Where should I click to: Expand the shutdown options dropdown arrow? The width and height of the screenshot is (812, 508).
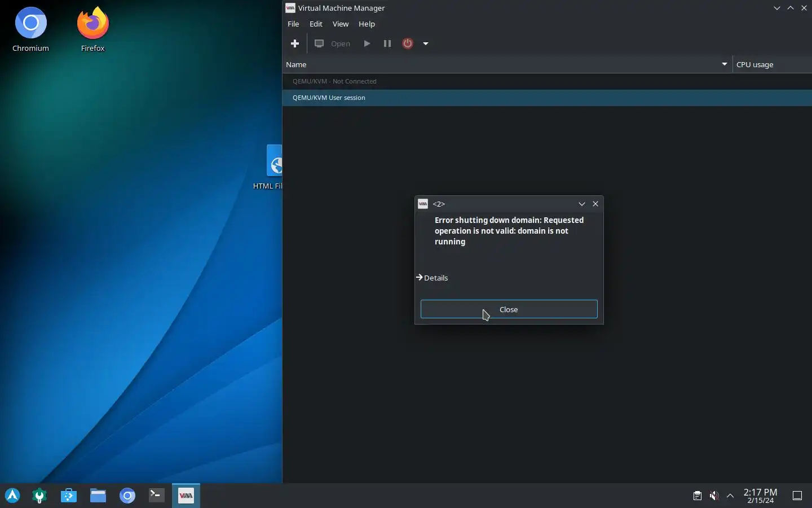426,43
